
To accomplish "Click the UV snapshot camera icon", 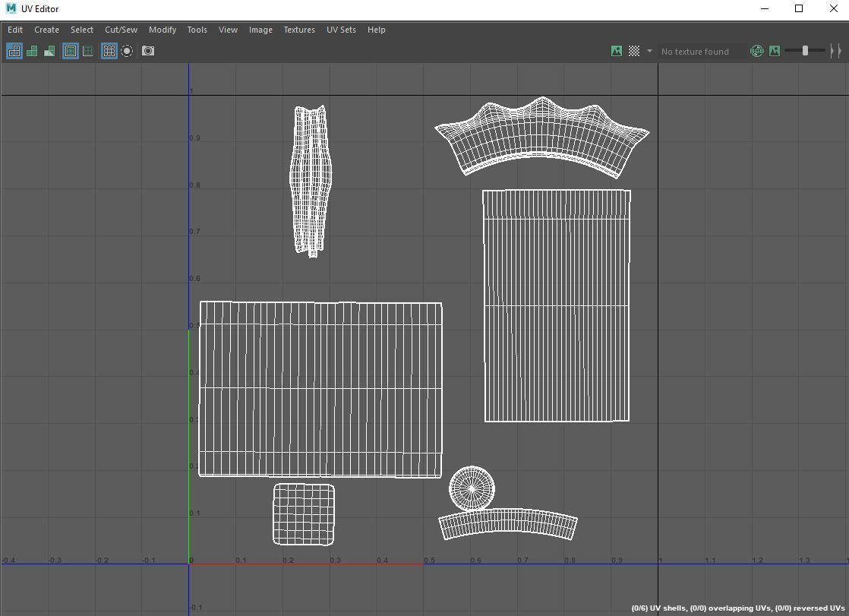I will tap(148, 51).
